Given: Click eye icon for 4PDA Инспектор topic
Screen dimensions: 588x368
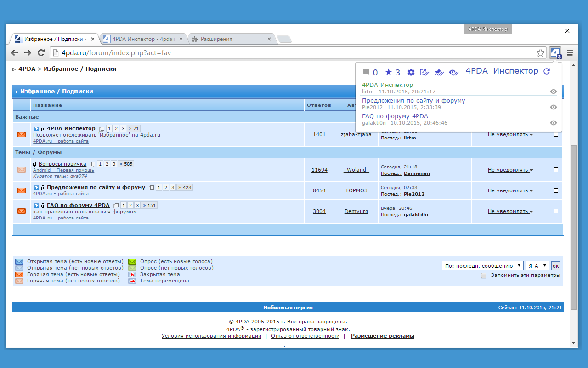Looking at the screenshot, I should tap(554, 92).
